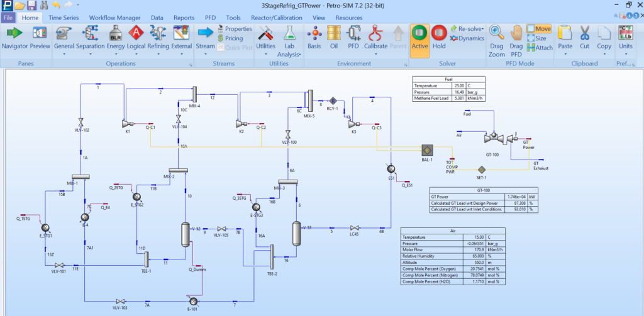
Task: Enable Move mode for PFD
Action: 540,29
